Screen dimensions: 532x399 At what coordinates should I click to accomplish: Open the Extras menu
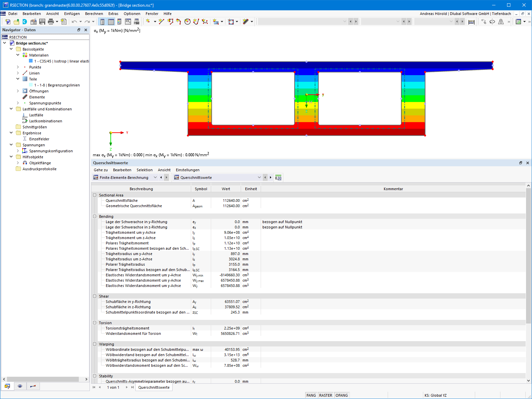click(x=113, y=14)
